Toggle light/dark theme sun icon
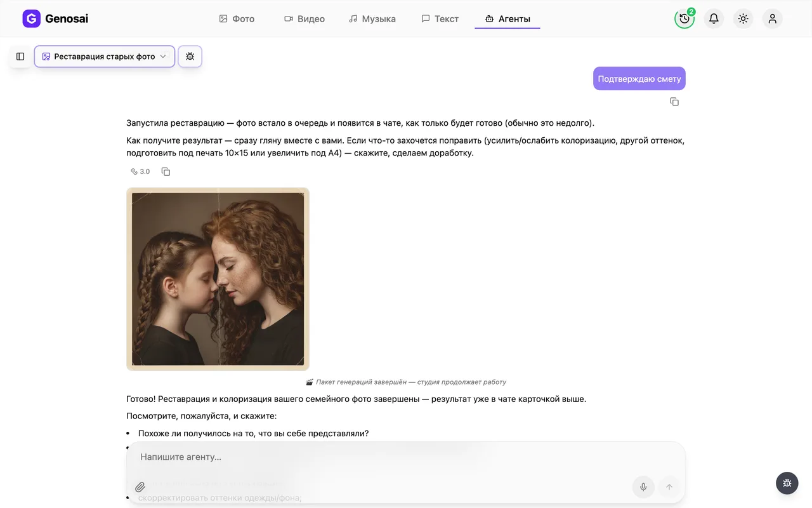This screenshot has width=812, height=508. pyautogui.click(x=743, y=18)
